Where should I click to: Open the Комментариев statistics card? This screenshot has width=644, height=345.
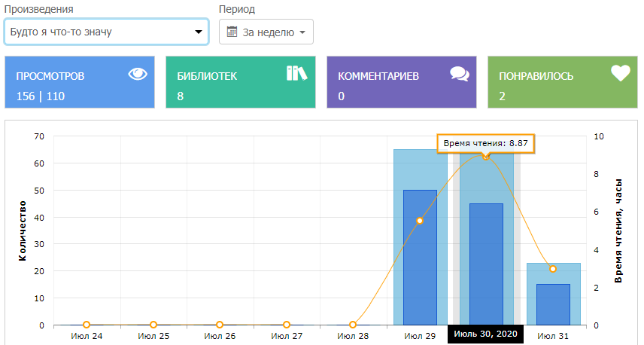(402, 81)
